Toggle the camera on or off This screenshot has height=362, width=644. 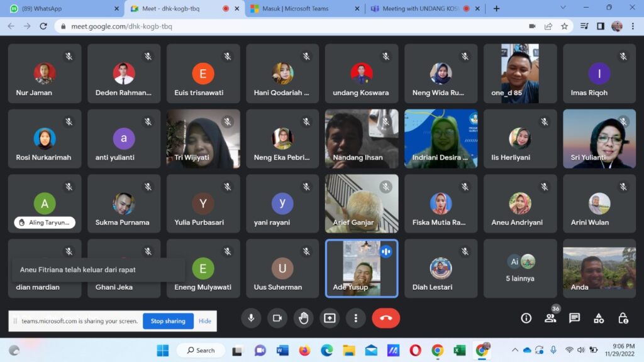tap(277, 318)
